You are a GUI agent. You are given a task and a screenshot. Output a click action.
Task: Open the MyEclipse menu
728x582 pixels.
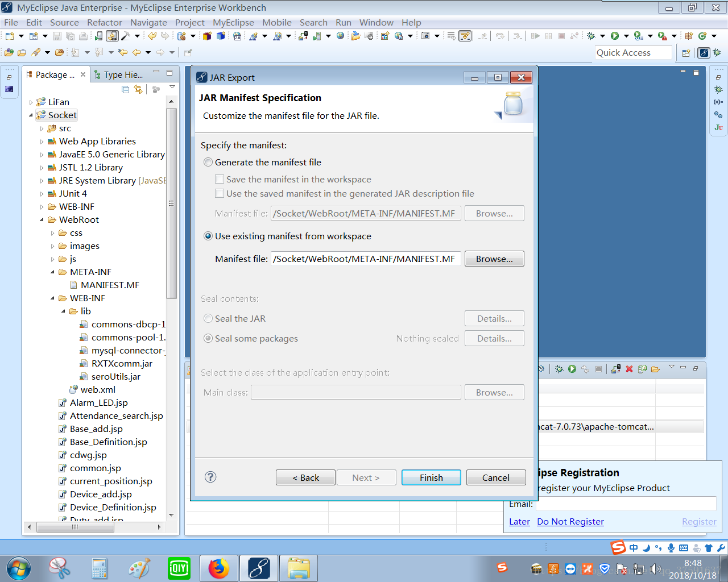pyautogui.click(x=233, y=22)
